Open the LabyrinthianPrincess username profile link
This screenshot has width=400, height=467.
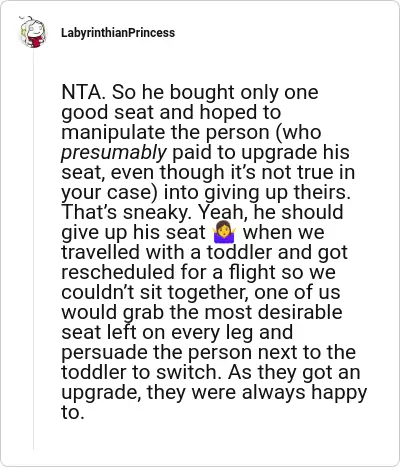(118, 33)
